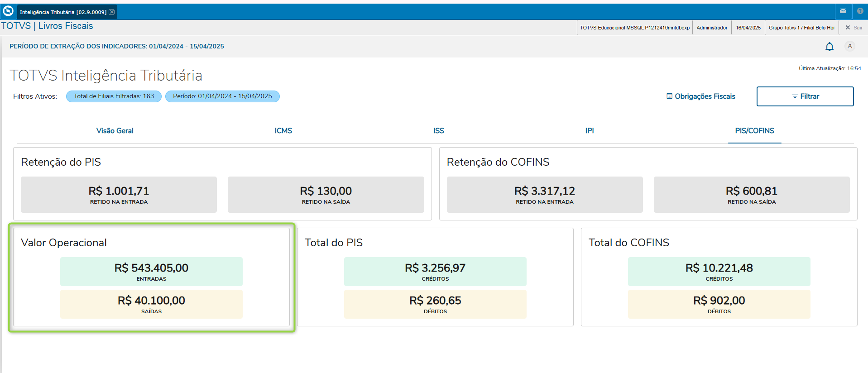Viewport: 868px width, 373px height.
Task: Click the date '16/04/2025' in the header
Action: pos(748,28)
